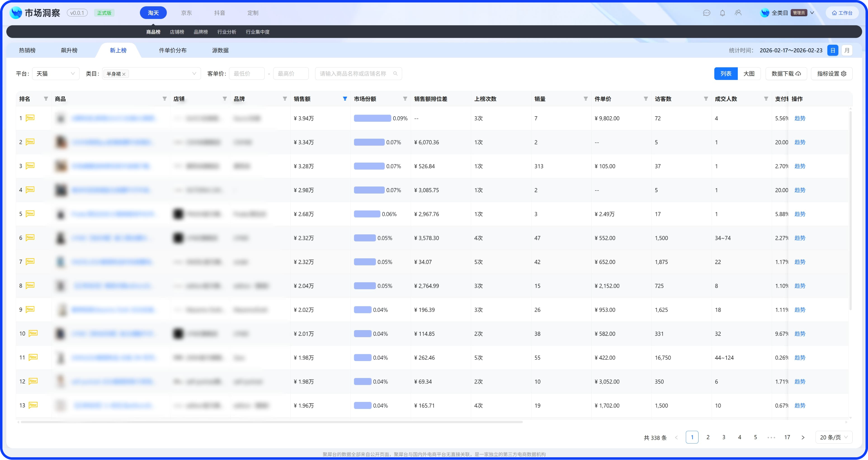The width and height of the screenshot is (868, 460).
Task: Click the 销售额 column filter icon
Action: tap(345, 99)
